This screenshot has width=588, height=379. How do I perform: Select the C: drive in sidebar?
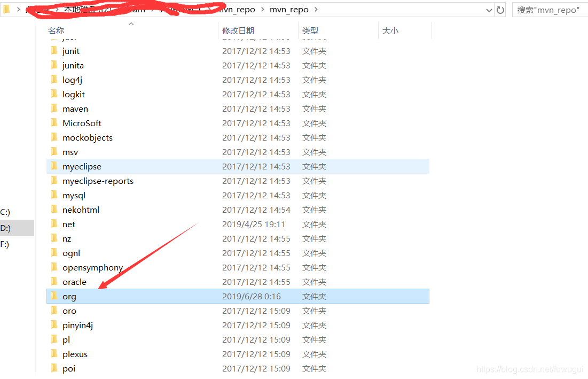[5, 212]
